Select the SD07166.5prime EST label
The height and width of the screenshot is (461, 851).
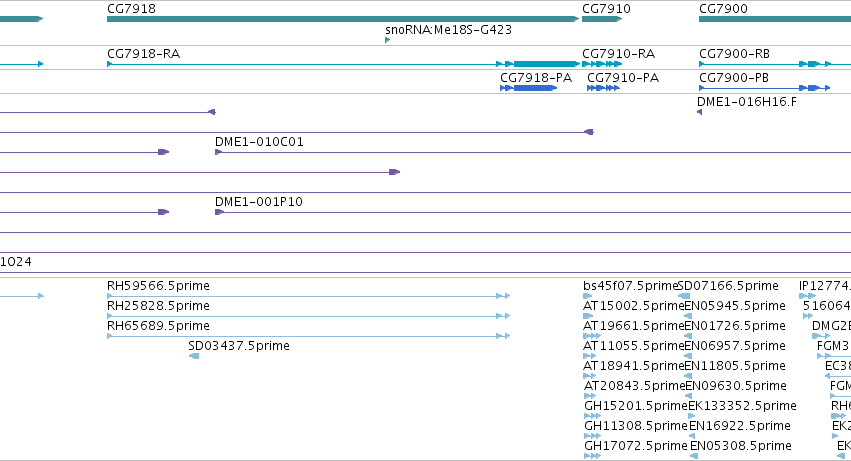tap(728, 286)
